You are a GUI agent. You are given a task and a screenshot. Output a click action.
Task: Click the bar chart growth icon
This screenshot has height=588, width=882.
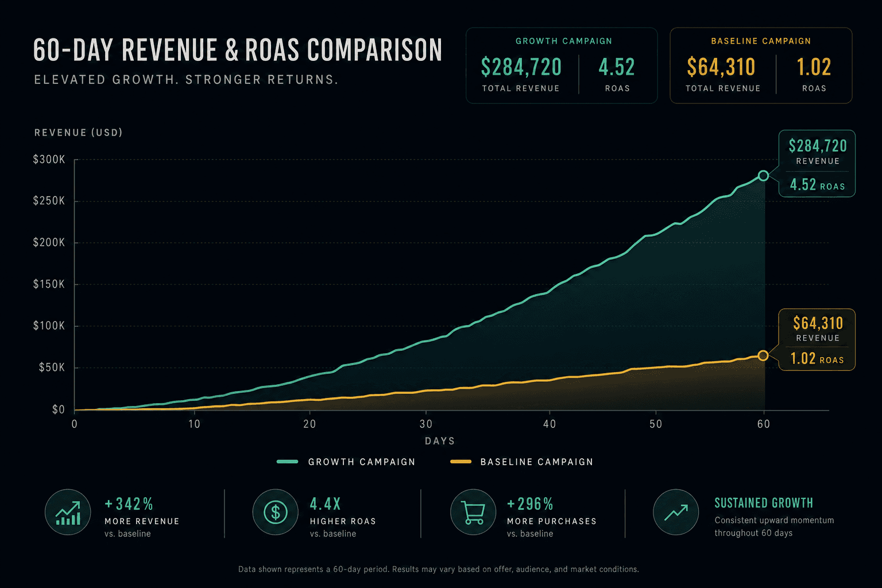(68, 512)
